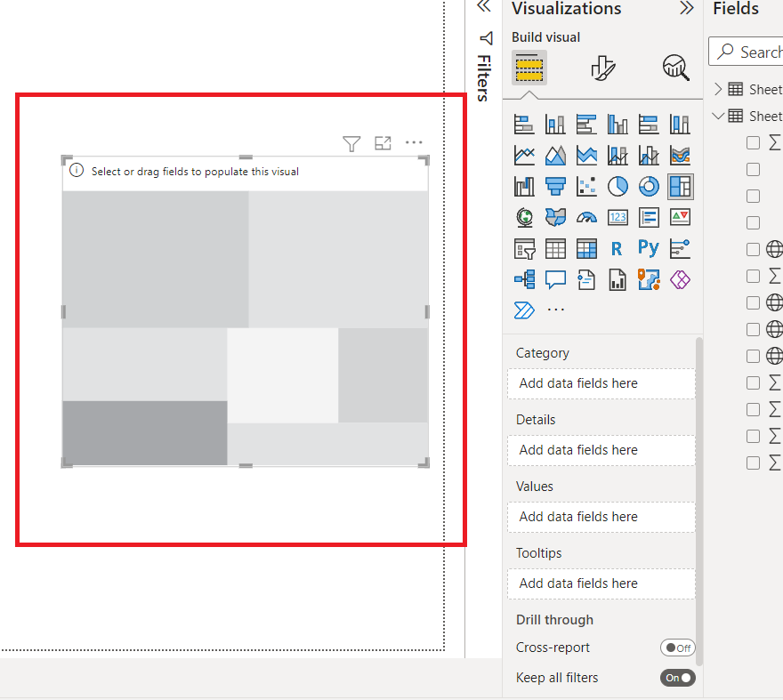Select the Matrix visual
Viewport: 783px width, 700px height.
tap(586, 248)
